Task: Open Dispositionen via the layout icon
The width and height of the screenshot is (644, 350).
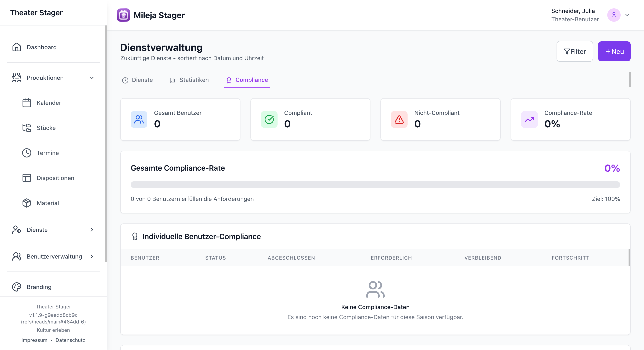Action: (x=27, y=178)
